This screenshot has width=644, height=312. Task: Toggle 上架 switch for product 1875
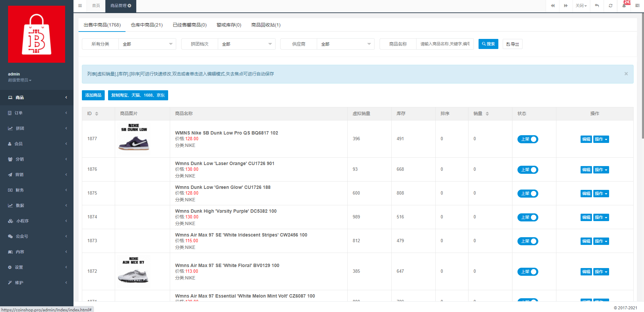tap(528, 194)
